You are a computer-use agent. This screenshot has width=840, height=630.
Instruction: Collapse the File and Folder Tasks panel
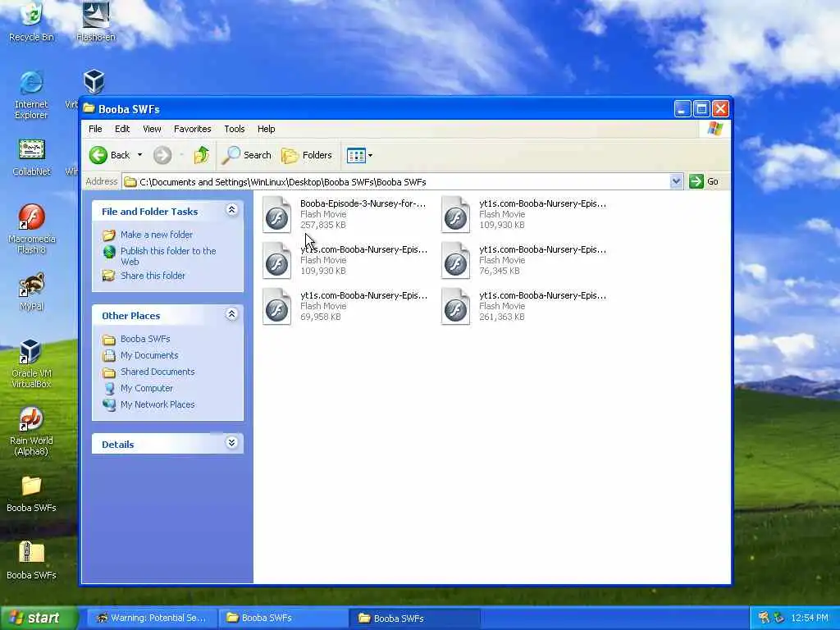[x=231, y=210]
